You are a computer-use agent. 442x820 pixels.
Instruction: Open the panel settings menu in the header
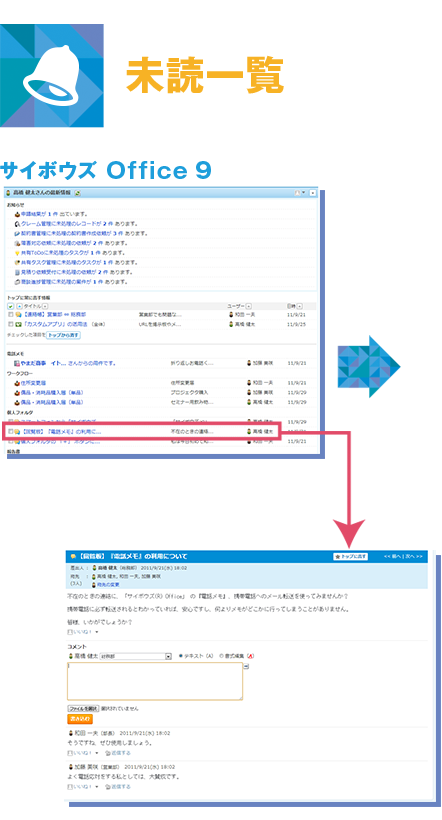298,193
